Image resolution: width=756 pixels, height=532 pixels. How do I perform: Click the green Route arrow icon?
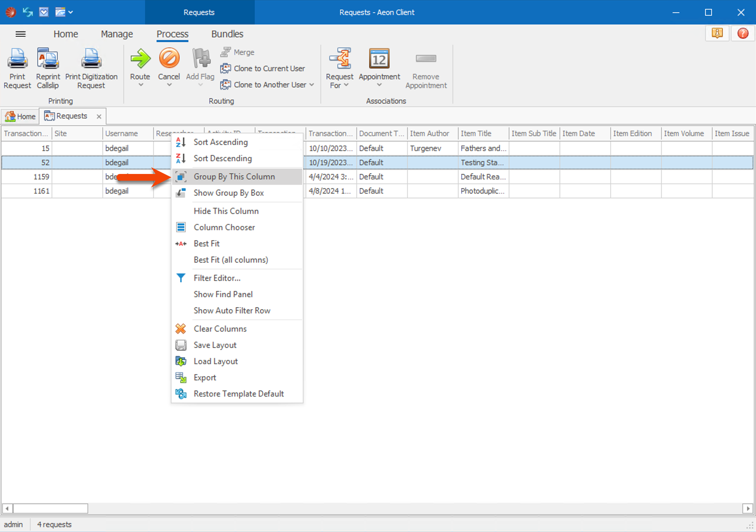pyautogui.click(x=140, y=58)
